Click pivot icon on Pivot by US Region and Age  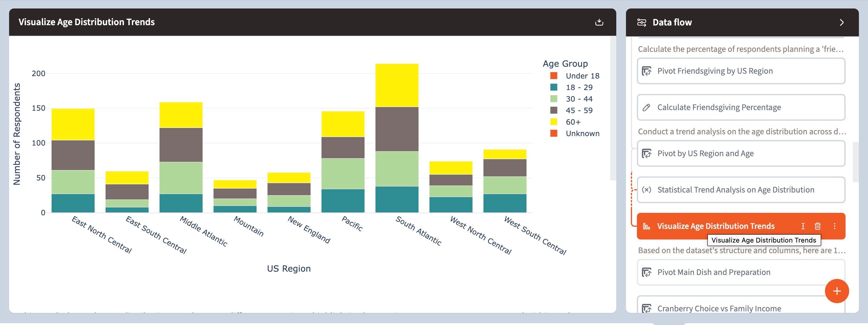click(x=646, y=154)
